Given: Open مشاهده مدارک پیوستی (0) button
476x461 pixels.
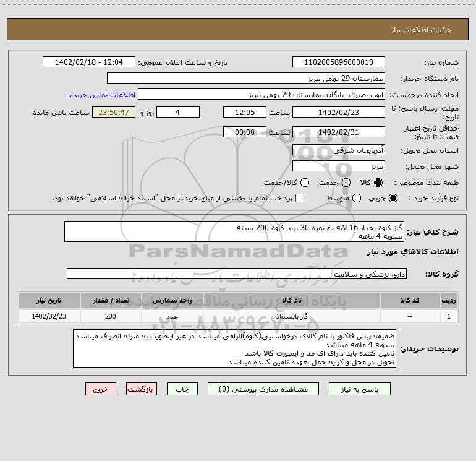Looking at the screenshot, I should [x=263, y=389].
